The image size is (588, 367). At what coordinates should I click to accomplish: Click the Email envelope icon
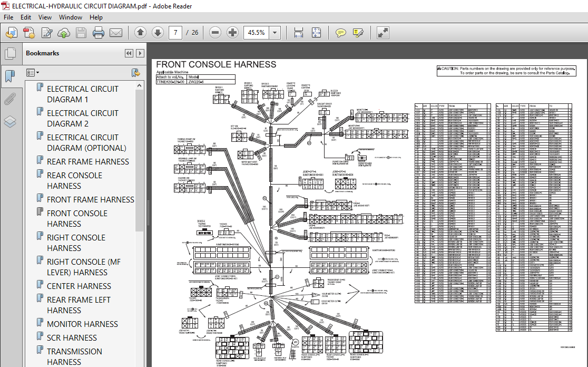click(116, 33)
